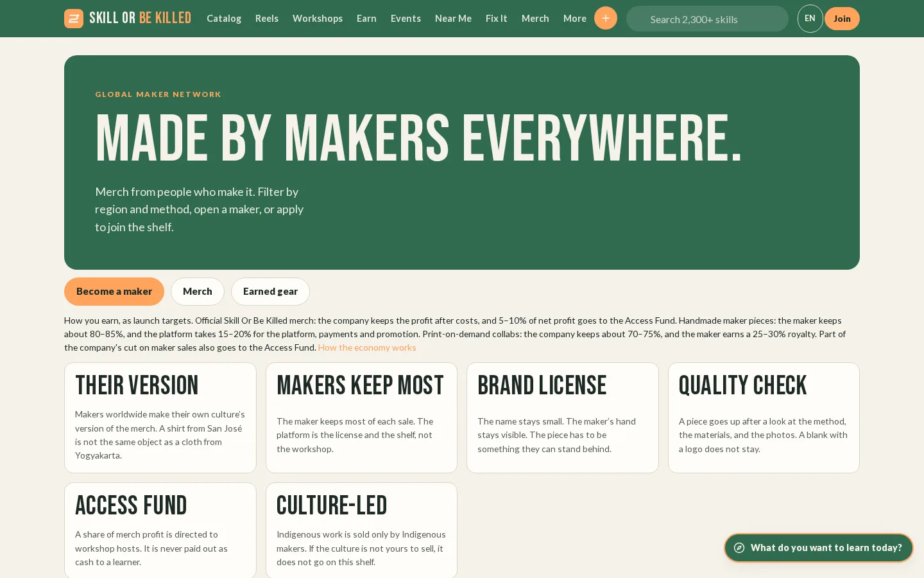Select Earn in the top navigation
This screenshot has height=578, width=924.
click(x=366, y=19)
